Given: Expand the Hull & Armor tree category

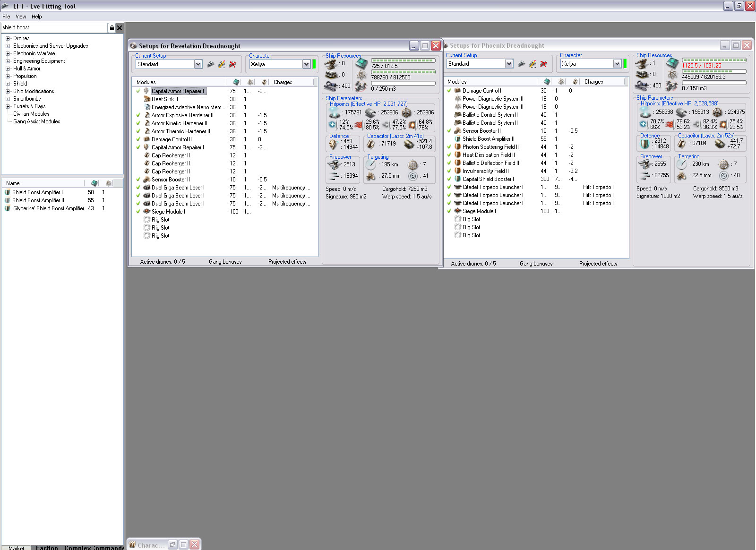Looking at the screenshot, I should pyautogui.click(x=8, y=69).
